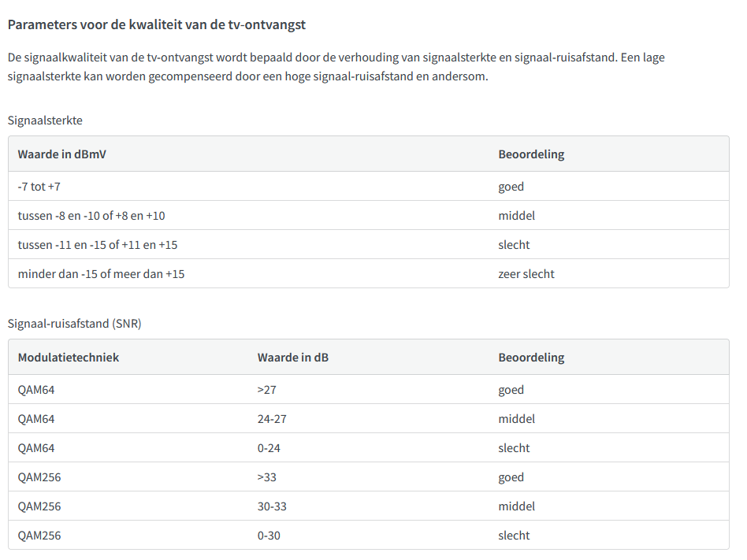Click the '0-24' value cell
This screenshot has height=560, width=747.
point(269,448)
